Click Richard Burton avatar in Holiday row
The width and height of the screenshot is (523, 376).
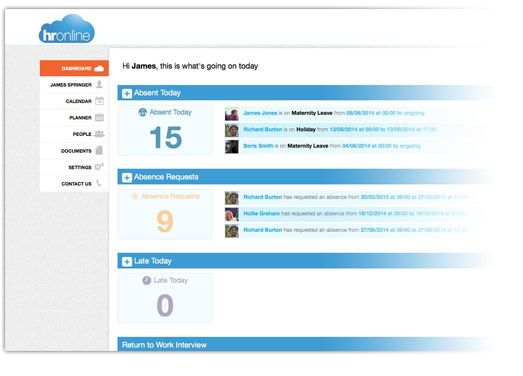point(231,130)
